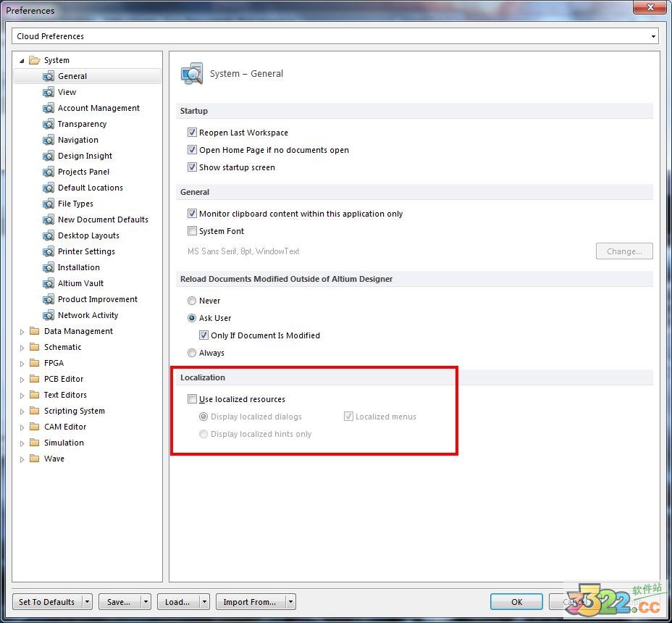This screenshot has width=672, height=623.
Task: Select the Never reload radio button
Action: pyautogui.click(x=192, y=301)
